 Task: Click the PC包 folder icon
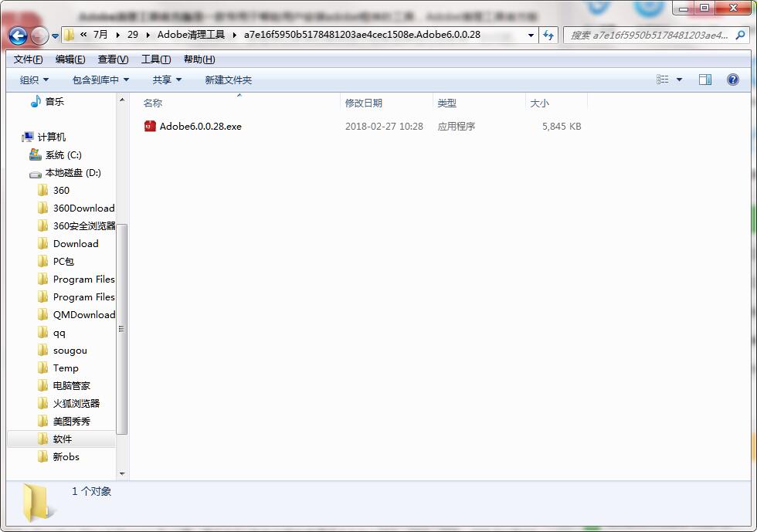pos(43,261)
